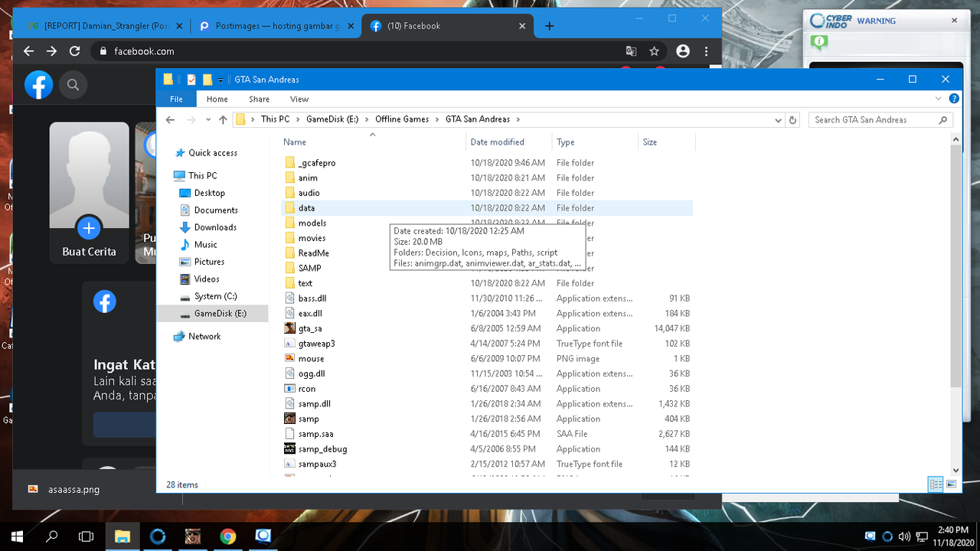980x551 pixels.
Task: Click the volume icon in system tray
Action: pos(904,536)
